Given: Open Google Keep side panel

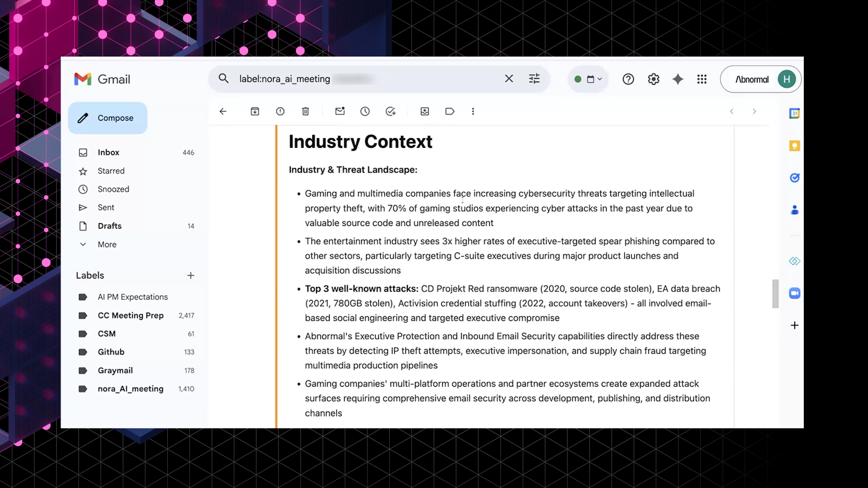Looking at the screenshot, I should coord(794,145).
